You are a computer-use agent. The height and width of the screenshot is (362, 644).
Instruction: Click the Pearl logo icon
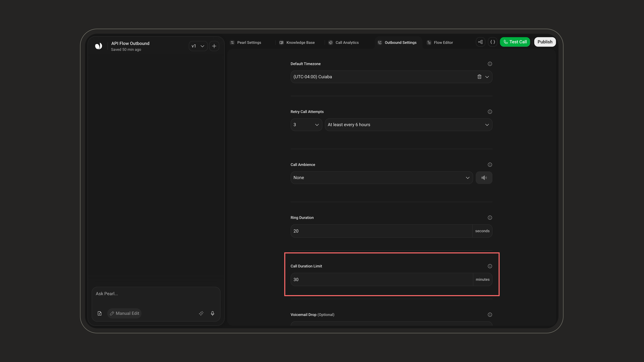98,46
